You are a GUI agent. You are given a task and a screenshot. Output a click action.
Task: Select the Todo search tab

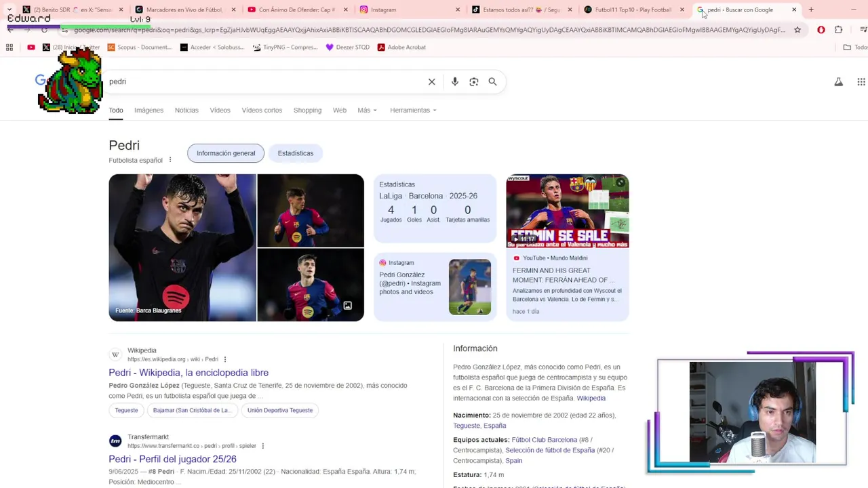(x=116, y=110)
